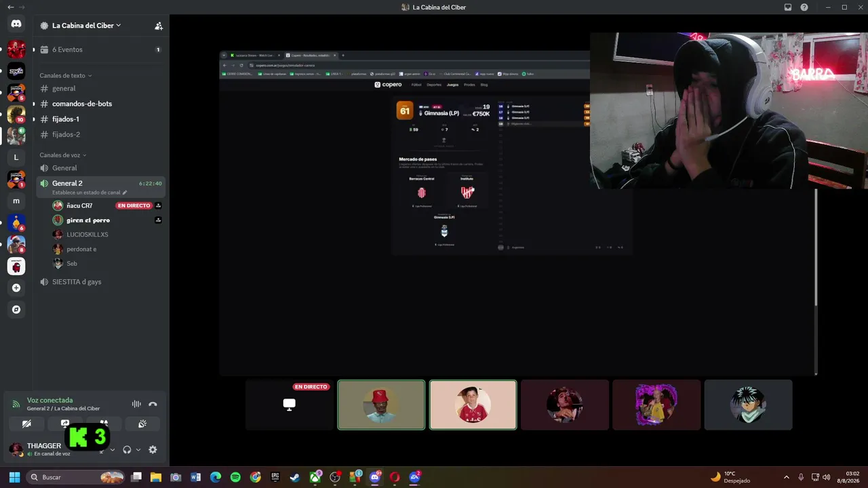Open the 10°C Despejado weather widget
Viewport: 868px width, 488px height.
click(730, 477)
